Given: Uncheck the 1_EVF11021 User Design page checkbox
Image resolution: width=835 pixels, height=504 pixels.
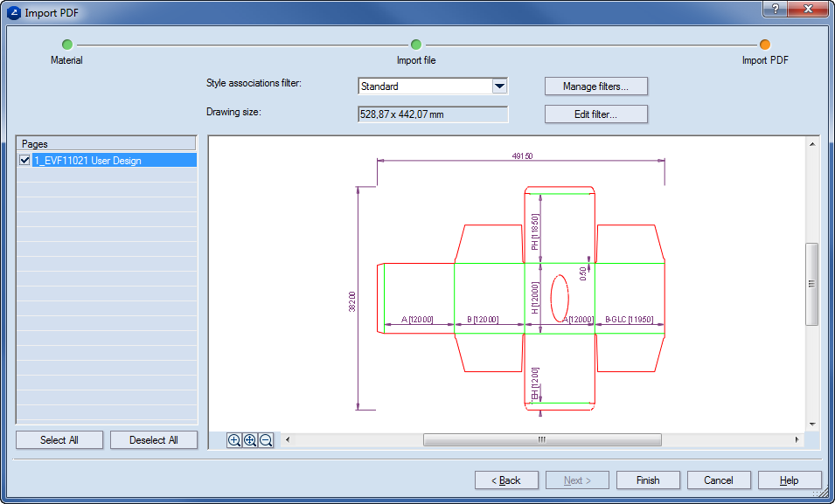Looking at the screenshot, I should tap(24, 161).
